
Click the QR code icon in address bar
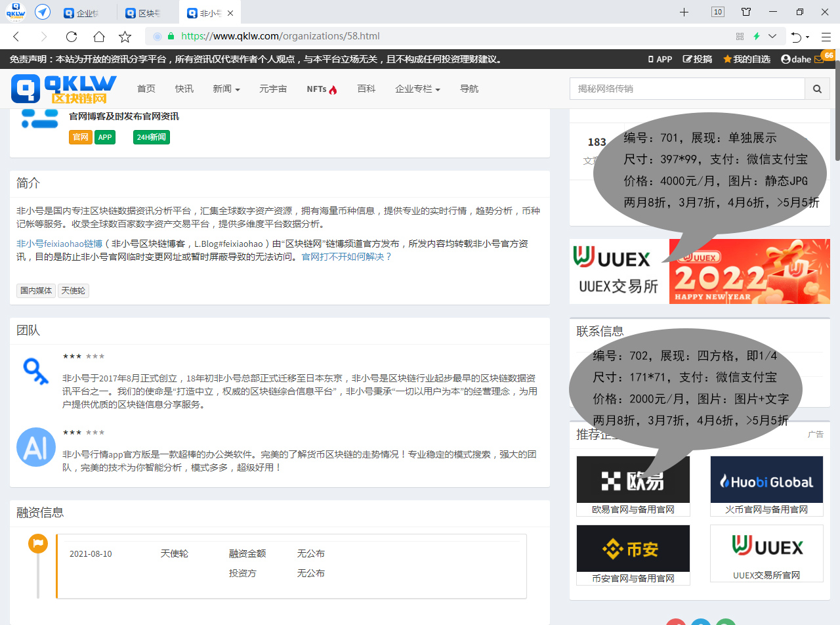pos(740,36)
